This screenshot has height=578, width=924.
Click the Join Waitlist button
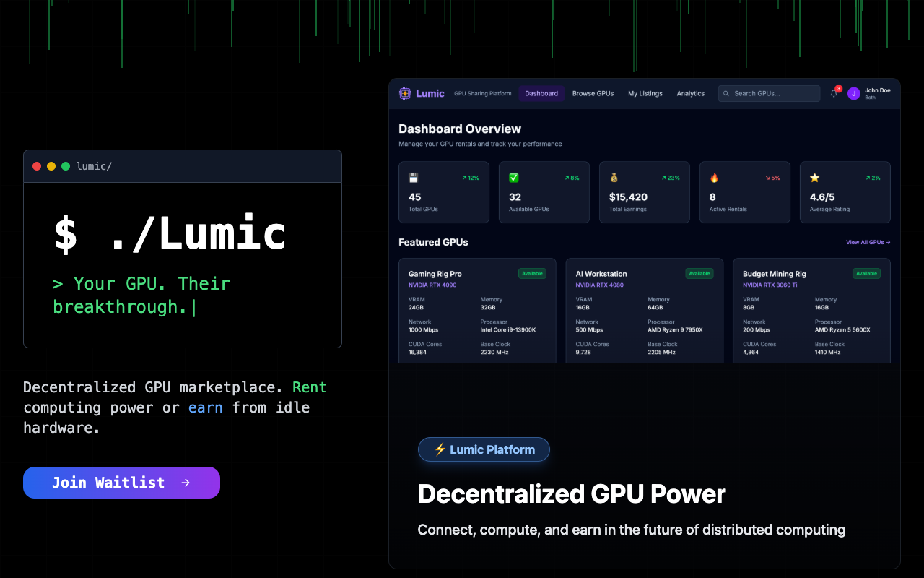coord(121,482)
